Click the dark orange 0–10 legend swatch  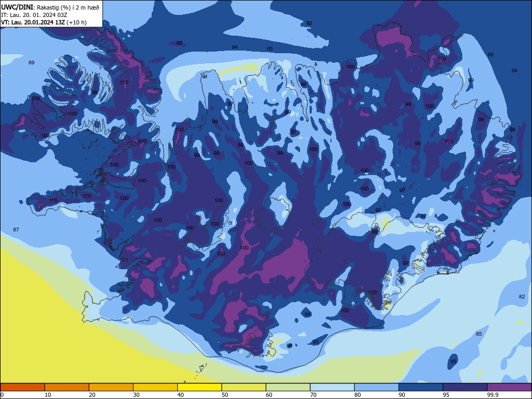[23, 387]
